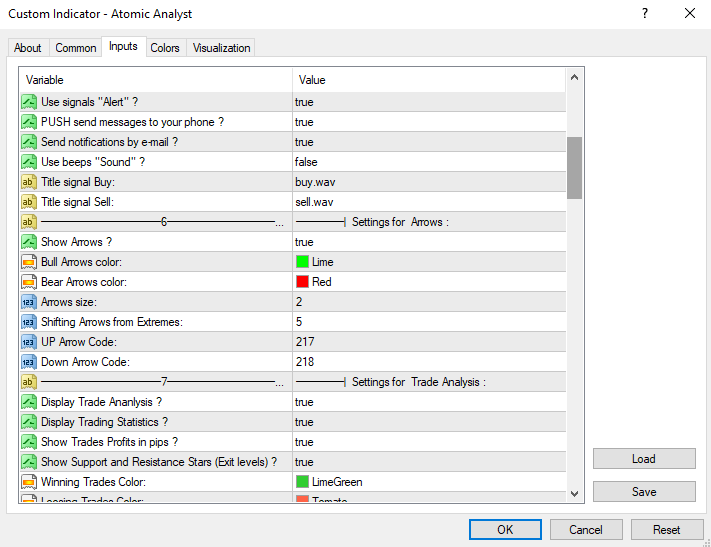The image size is (711, 547).
Task: Toggle Display Trade Analysis true value
Action: [428, 402]
